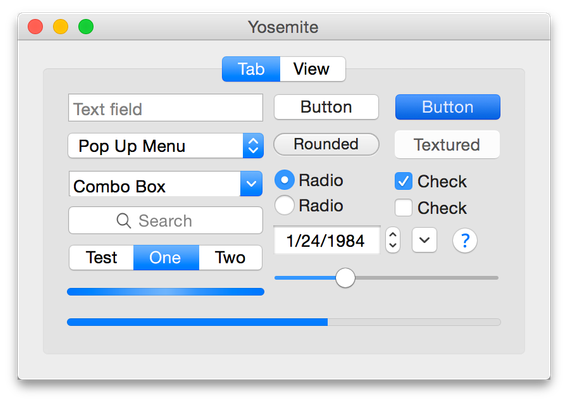Click the magnifying glass in Search field
The width and height of the screenshot is (568, 405).
[124, 221]
